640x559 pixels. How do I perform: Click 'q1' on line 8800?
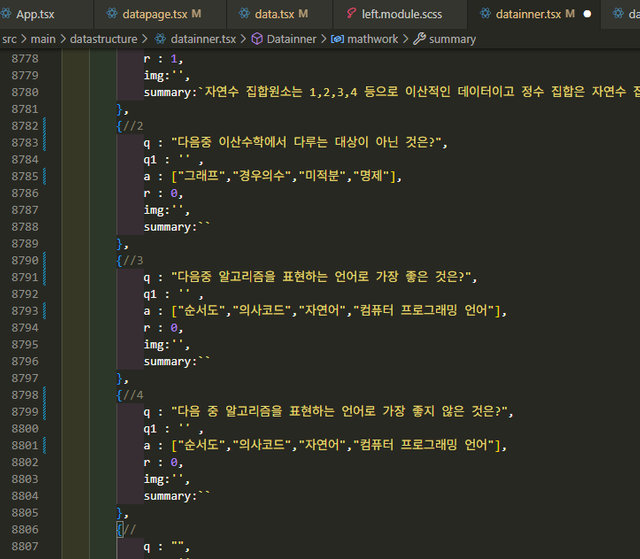coord(150,429)
